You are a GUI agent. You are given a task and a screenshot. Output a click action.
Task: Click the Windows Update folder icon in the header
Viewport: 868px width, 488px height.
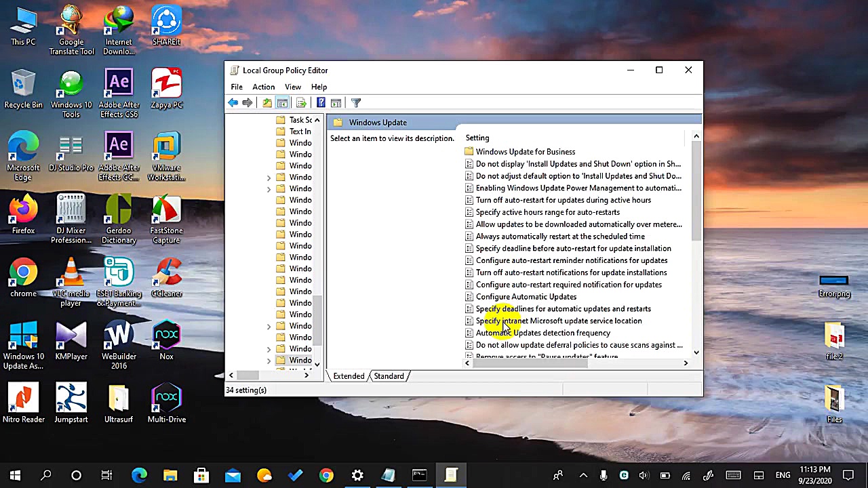[x=338, y=122]
